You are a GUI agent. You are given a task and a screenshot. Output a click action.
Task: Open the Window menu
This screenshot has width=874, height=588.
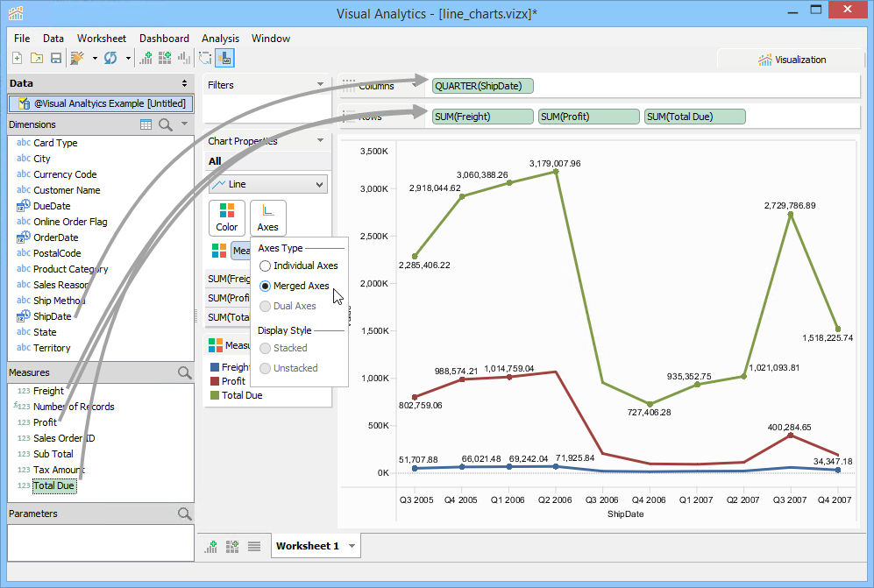(x=270, y=39)
